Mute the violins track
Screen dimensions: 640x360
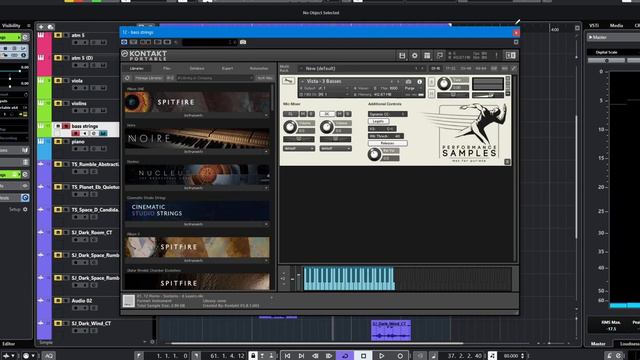tap(58, 103)
